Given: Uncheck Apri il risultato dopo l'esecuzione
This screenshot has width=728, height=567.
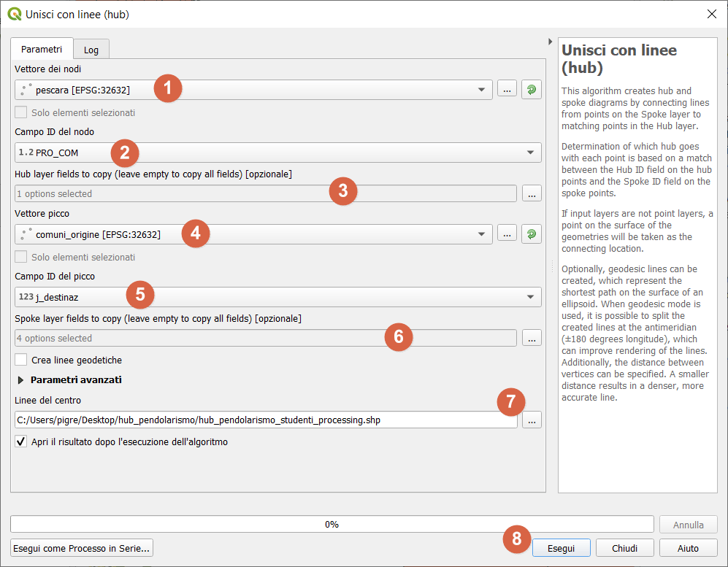Looking at the screenshot, I should click(x=21, y=441).
